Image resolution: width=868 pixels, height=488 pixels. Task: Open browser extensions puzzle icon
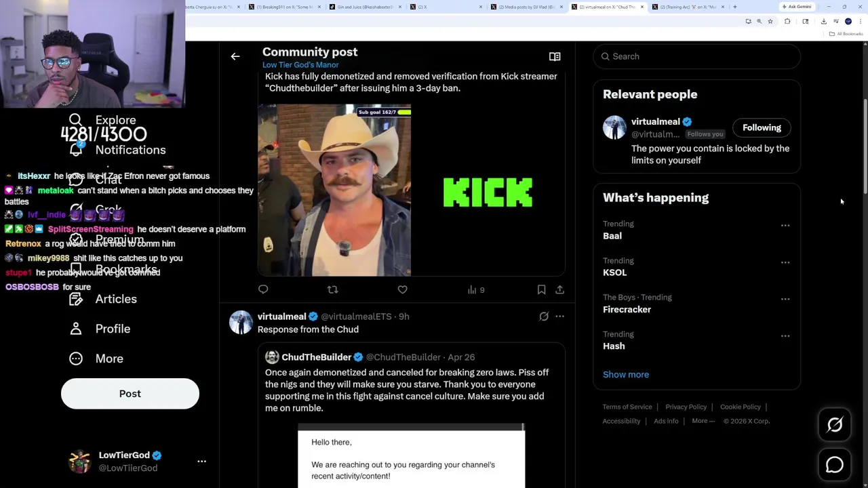(x=787, y=21)
